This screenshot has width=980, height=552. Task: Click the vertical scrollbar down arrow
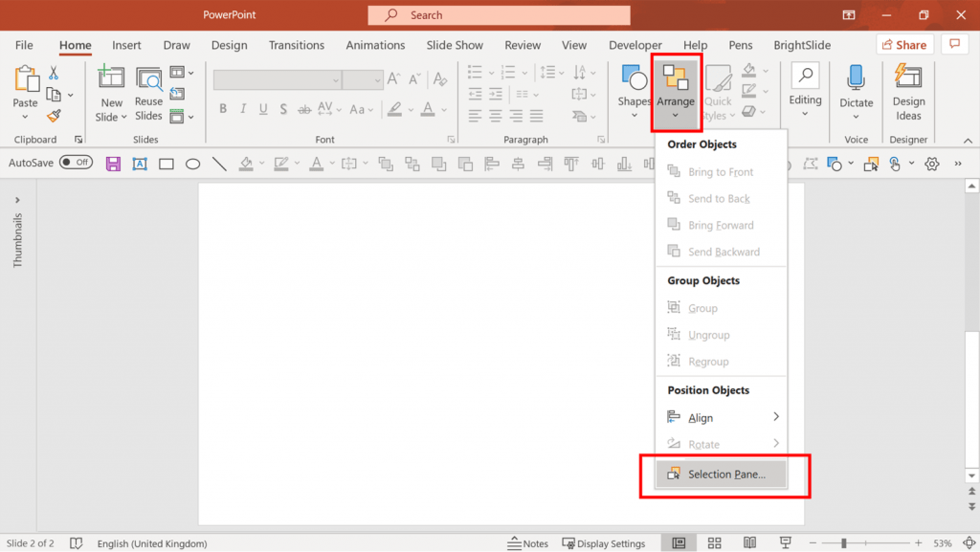[x=971, y=475]
